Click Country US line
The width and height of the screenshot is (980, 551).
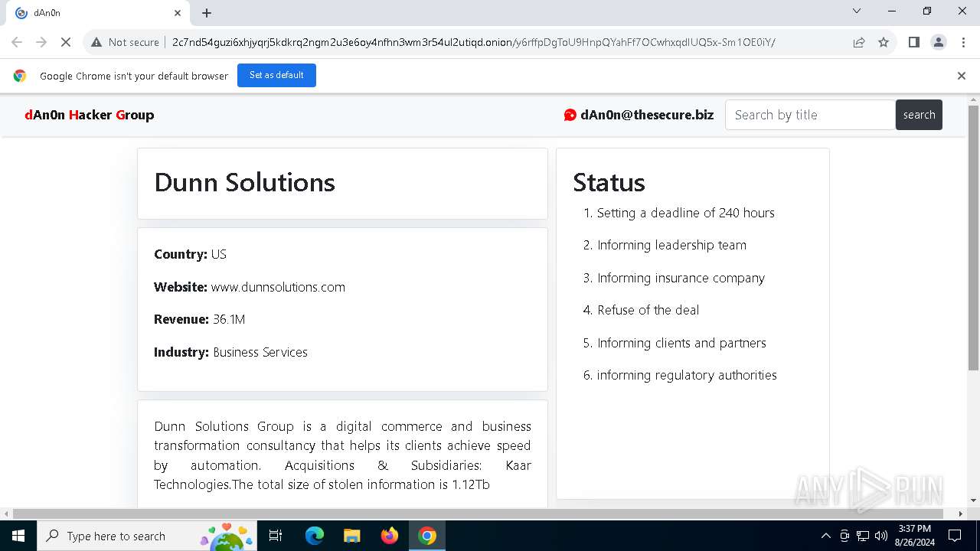tap(190, 254)
